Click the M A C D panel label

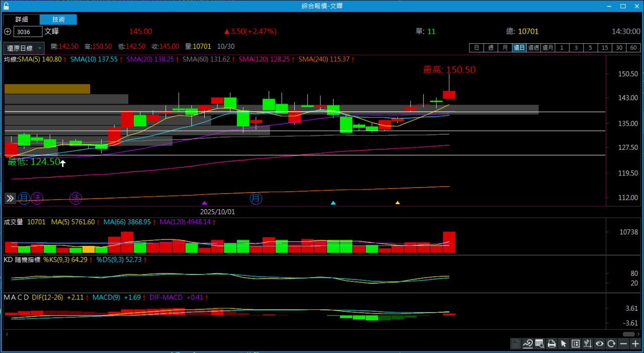[16, 298]
